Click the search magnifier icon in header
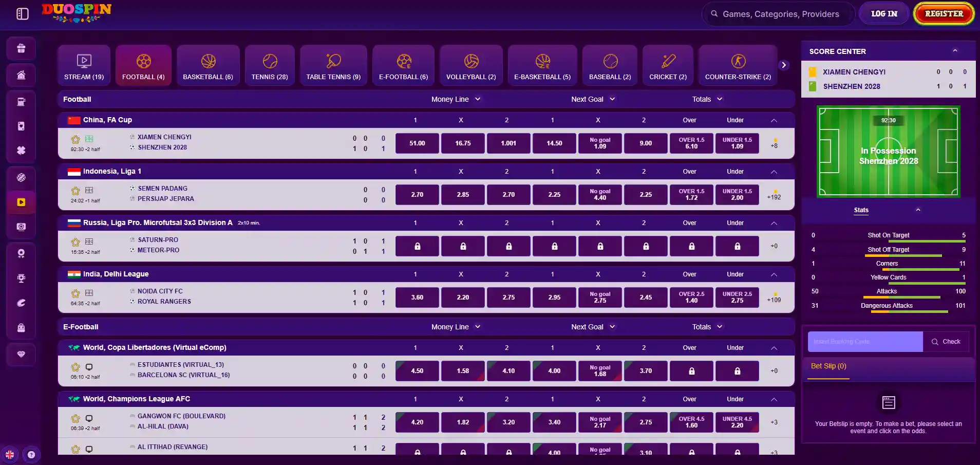980x465 pixels. (x=714, y=14)
